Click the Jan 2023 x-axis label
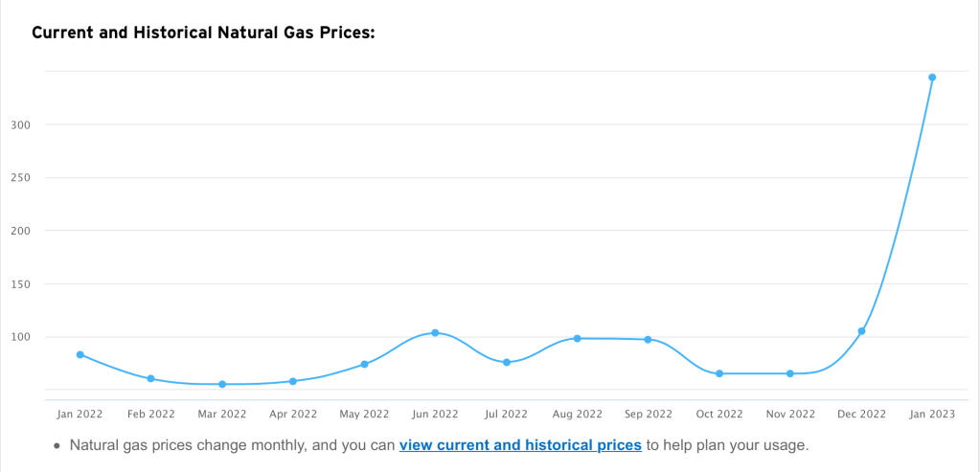This screenshot has height=472, width=980. 932,414
